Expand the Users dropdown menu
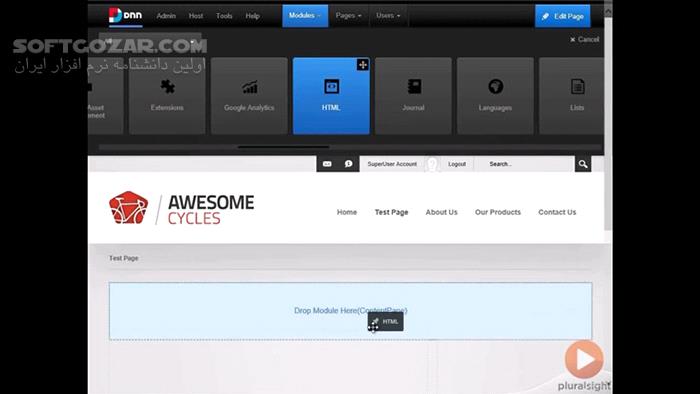Screen dimensions: 700x394 (388, 16)
